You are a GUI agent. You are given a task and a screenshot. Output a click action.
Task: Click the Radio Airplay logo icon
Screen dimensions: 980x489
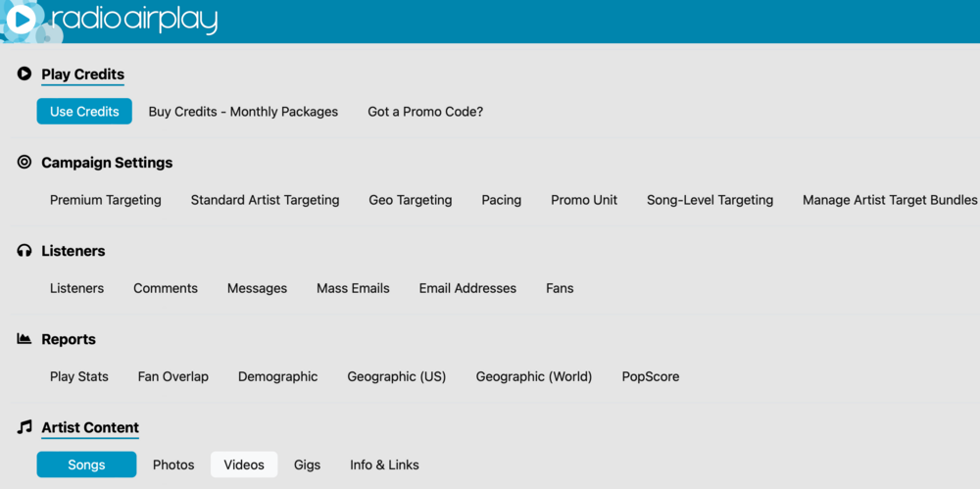click(22, 19)
